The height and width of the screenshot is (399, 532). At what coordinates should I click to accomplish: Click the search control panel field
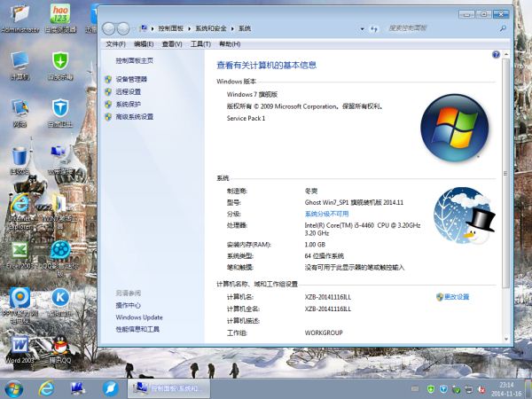point(441,28)
